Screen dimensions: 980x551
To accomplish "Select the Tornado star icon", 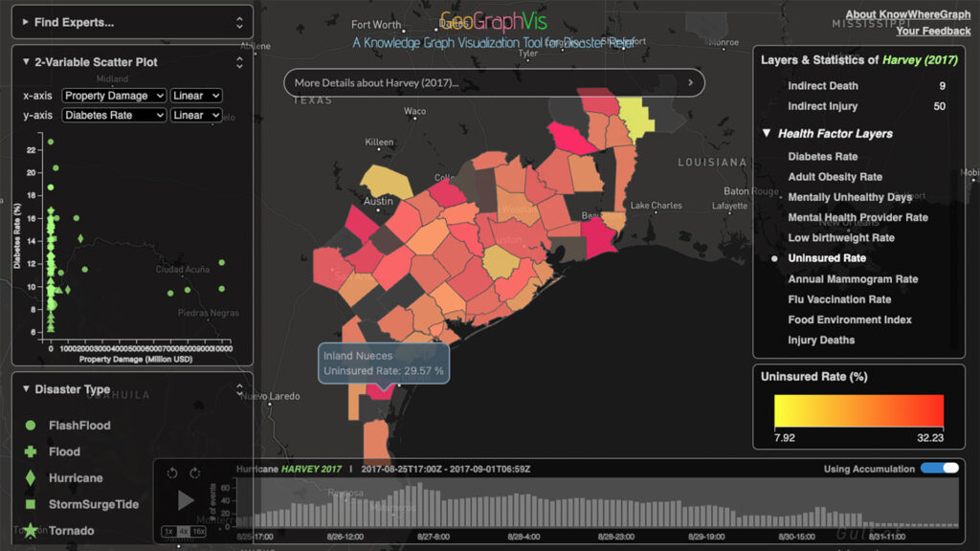I will [x=30, y=530].
